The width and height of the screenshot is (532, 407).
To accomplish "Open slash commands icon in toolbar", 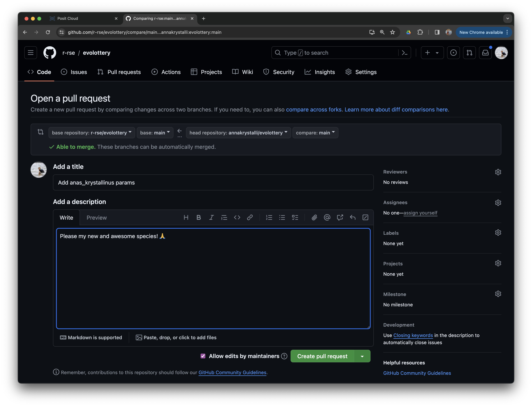I will pos(365,217).
